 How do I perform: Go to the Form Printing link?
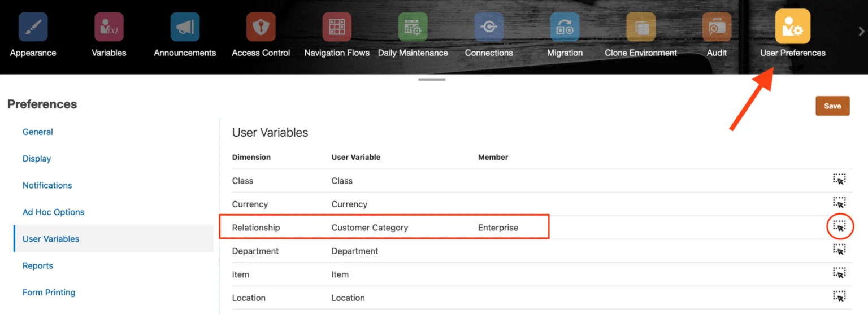coord(49,293)
